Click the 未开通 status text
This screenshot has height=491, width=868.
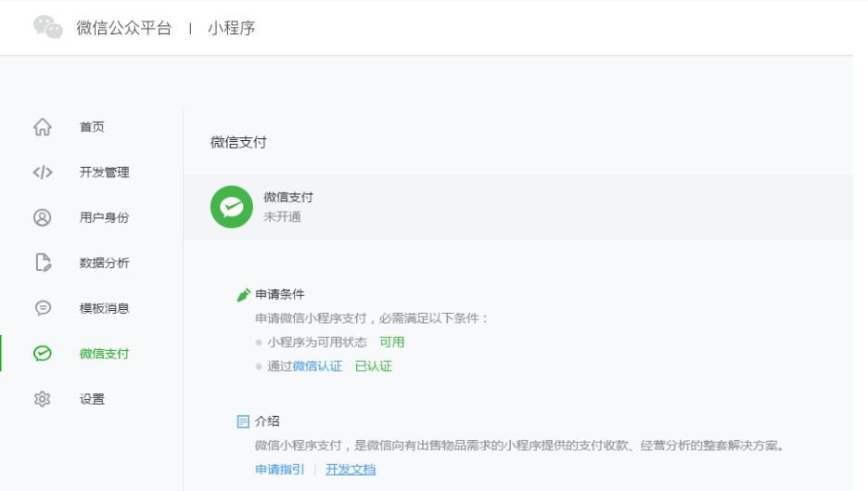[x=282, y=216]
